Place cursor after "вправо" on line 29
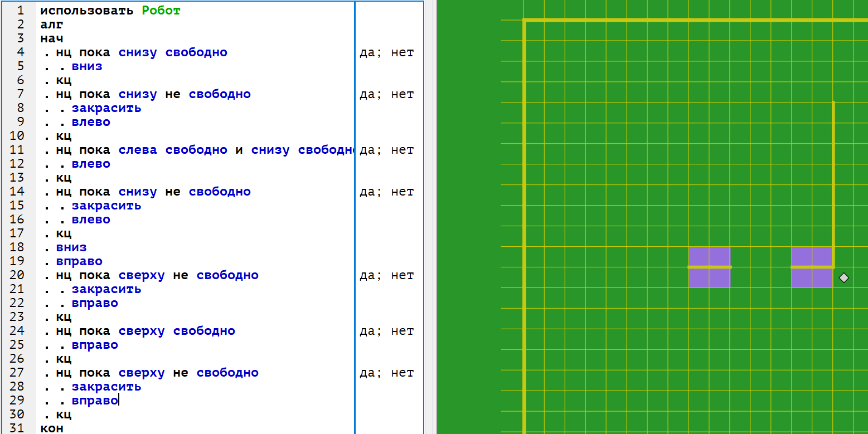The height and width of the screenshot is (434, 868). point(118,401)
